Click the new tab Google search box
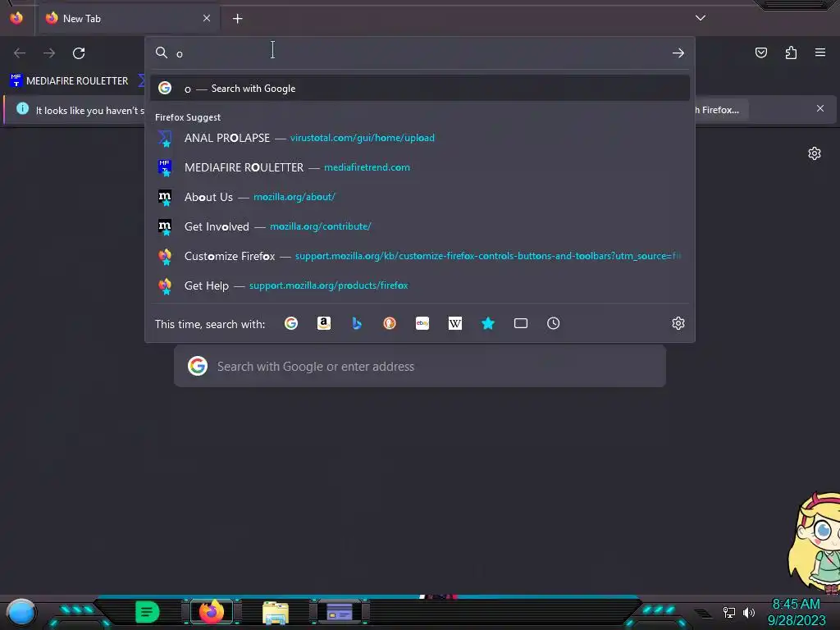 419,367
